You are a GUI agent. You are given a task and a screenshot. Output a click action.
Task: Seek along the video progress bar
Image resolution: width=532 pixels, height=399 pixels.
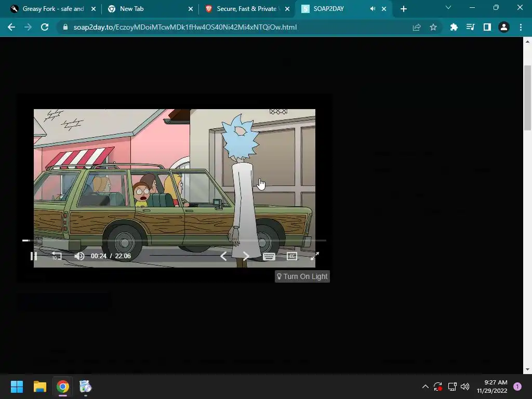pyautogui.click(x=174, y=240)
